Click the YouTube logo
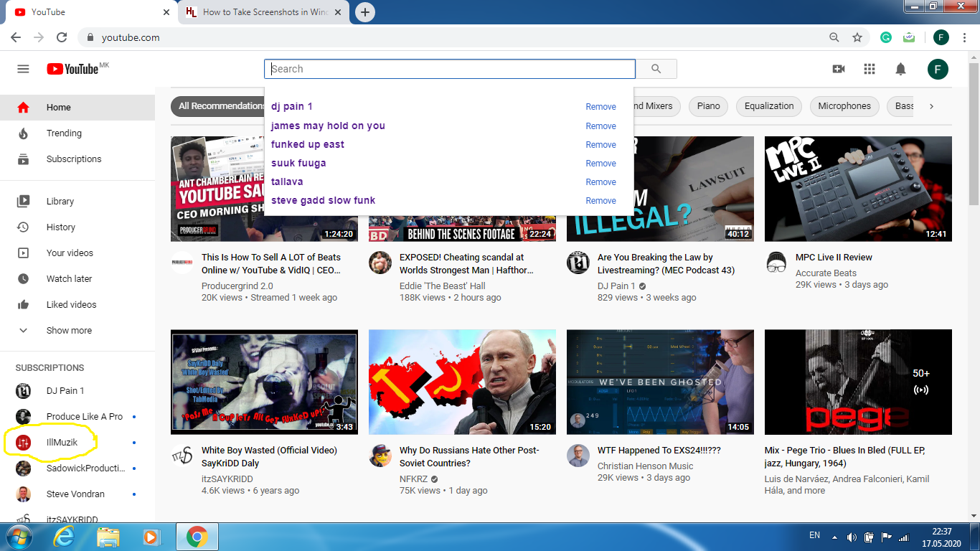Image resolution: width=980 pixels, height=551 pixels. coord(74,69)
